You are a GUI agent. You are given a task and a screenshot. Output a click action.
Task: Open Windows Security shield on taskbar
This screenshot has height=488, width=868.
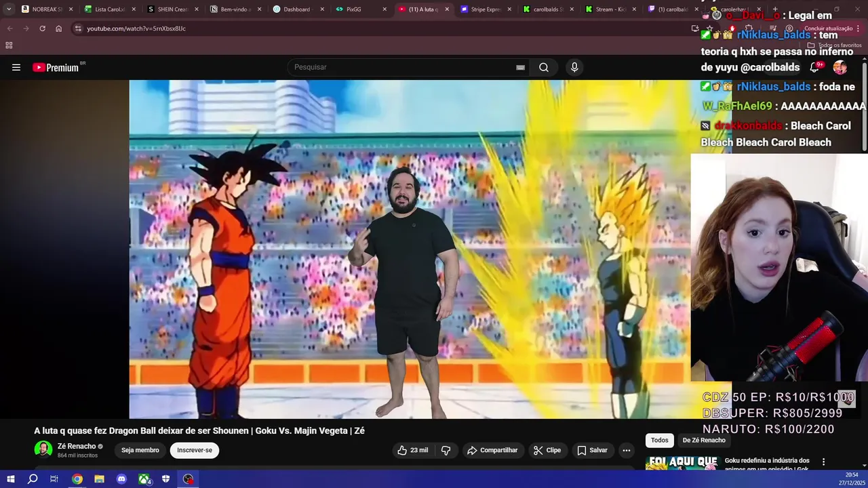coord(166,479)
